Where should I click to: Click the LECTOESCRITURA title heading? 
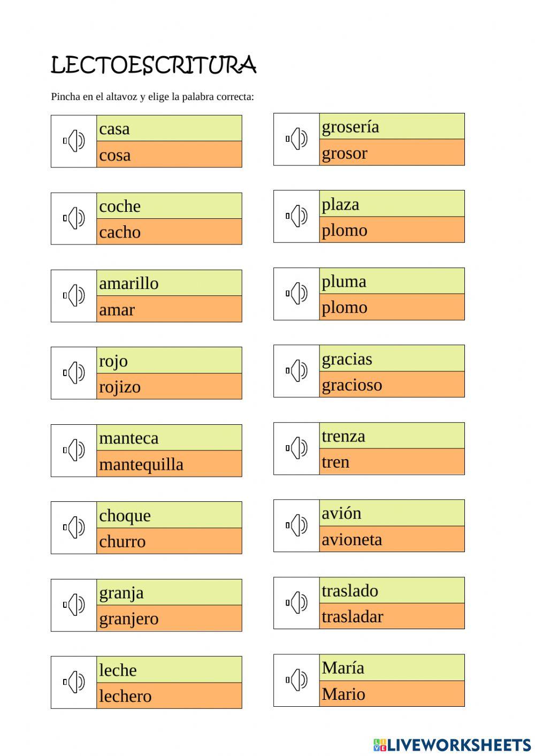154,65
